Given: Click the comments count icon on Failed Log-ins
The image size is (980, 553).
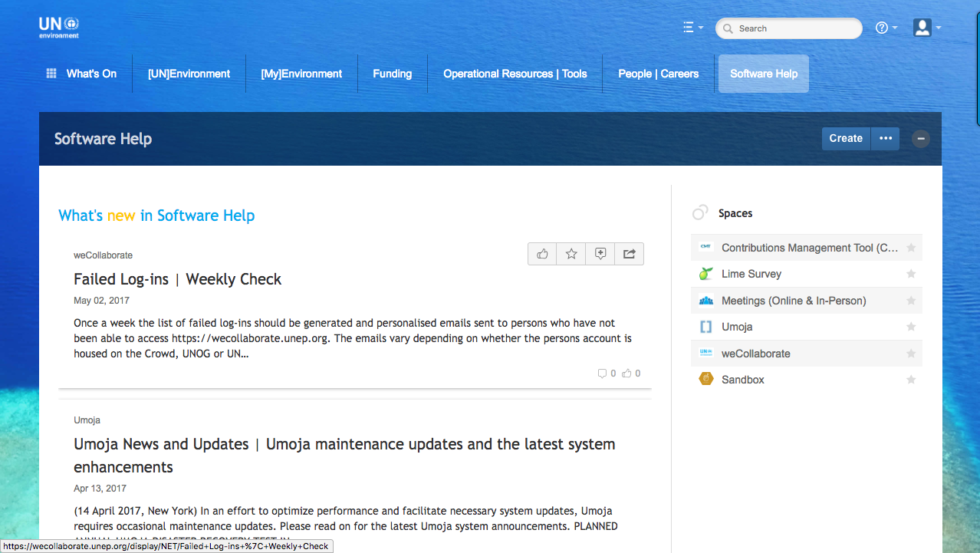Looking at the screenshot, I should (602, 374).
